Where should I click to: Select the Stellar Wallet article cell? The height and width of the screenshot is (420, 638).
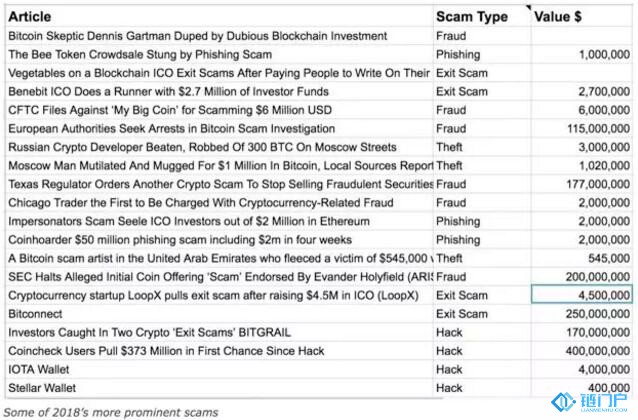(x=219, y=388)
